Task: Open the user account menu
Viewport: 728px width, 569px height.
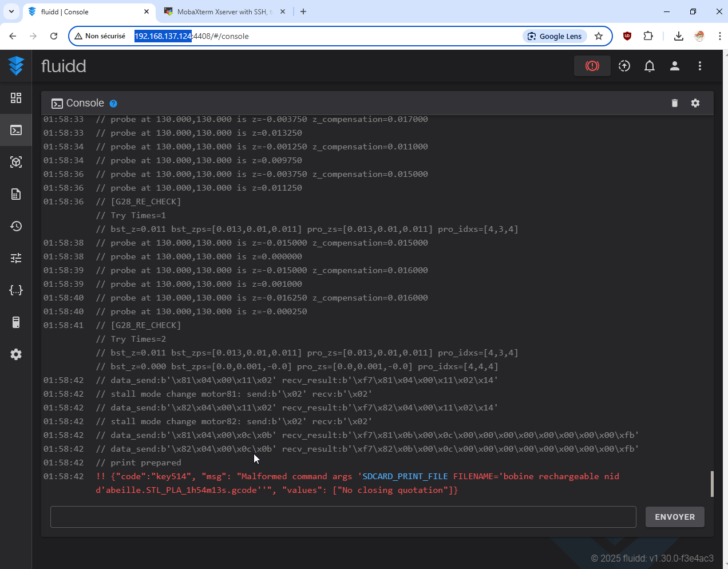Action: point(675,66)
